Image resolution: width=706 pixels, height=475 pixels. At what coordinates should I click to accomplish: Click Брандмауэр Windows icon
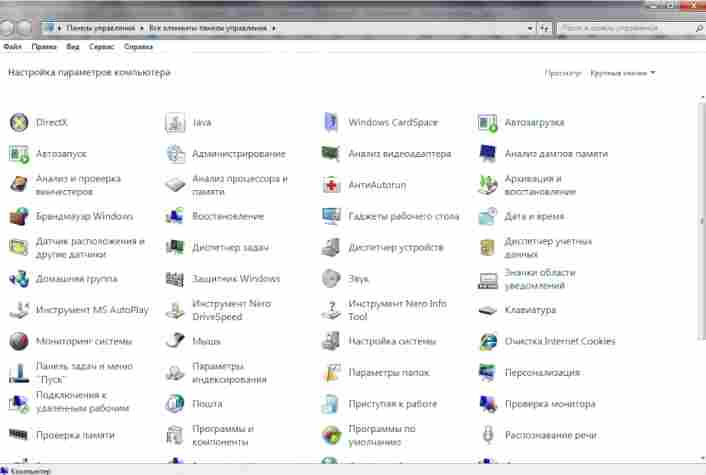click(x=19, y=217)
